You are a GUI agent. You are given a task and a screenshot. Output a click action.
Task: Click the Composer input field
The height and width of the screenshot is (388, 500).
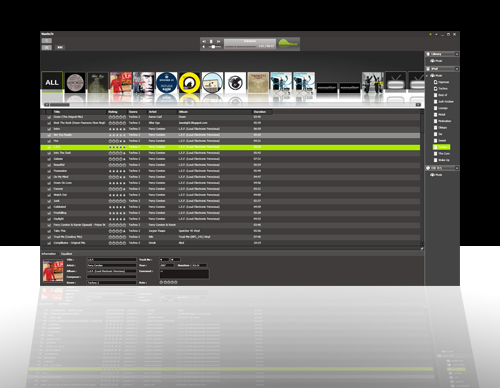pyautogui.click(x=112, y=277)
